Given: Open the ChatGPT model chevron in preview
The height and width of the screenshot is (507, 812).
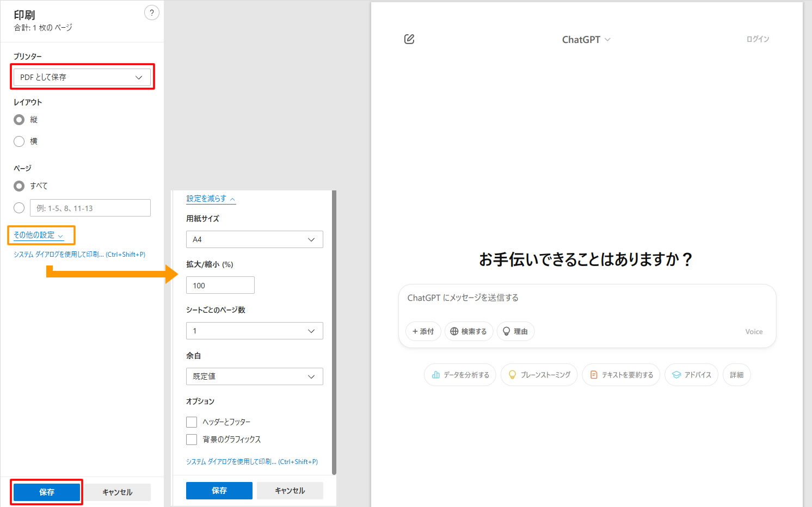Looking at the screenshot, I should pyautogui.click(x=607, y=40).
